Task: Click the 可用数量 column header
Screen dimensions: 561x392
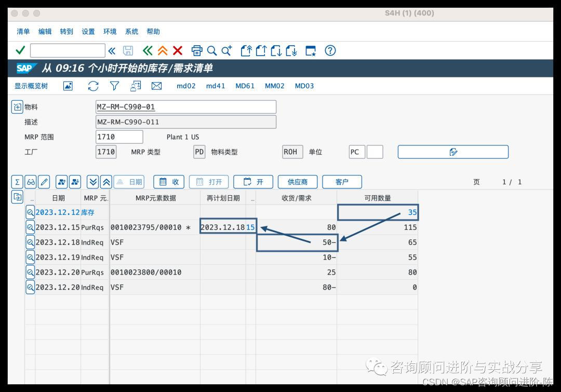Action: [x=378, y=198]
